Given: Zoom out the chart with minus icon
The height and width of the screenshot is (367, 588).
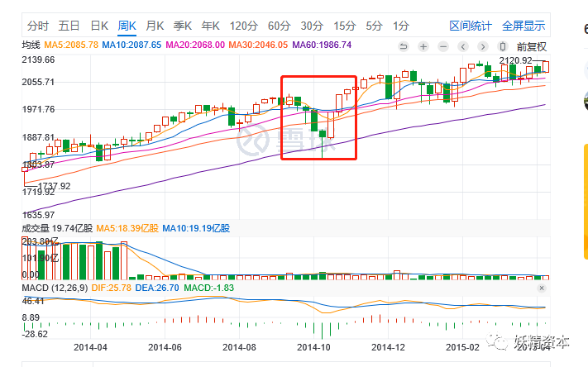Looking at the screenshot, I should click(442, 46).
